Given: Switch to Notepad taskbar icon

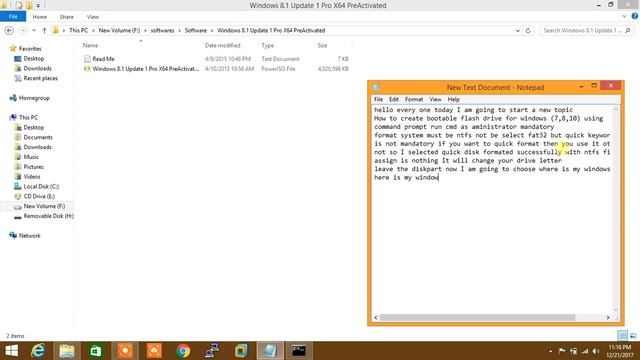Looking at the screenshot, I should point(270,351).
